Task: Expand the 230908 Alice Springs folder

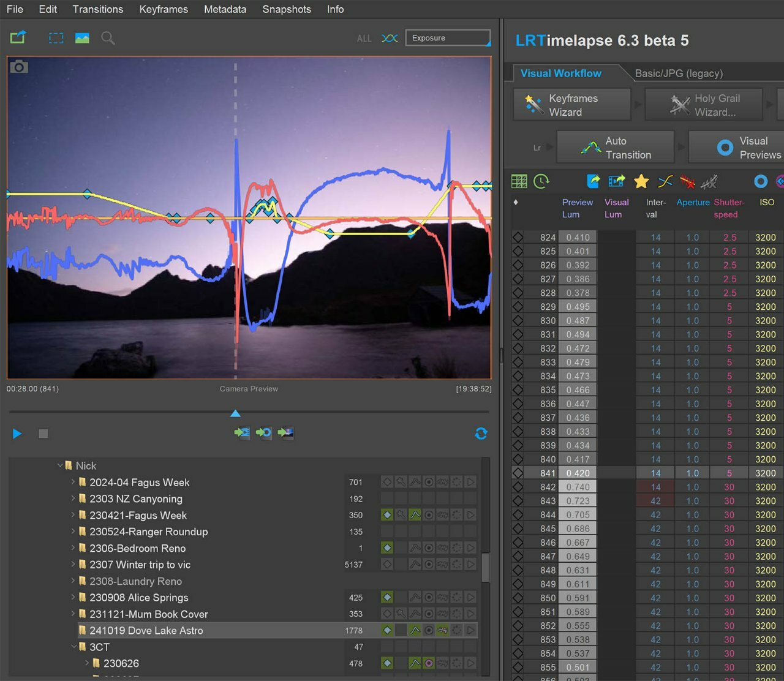Action: [73, 597]
